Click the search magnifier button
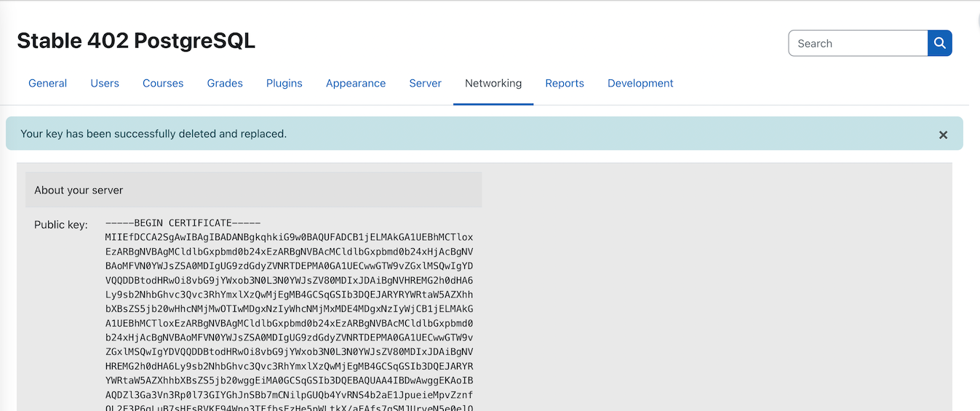The width and height of the screenshot is (980, 411). pyautogui.click(x=940, y=43)
